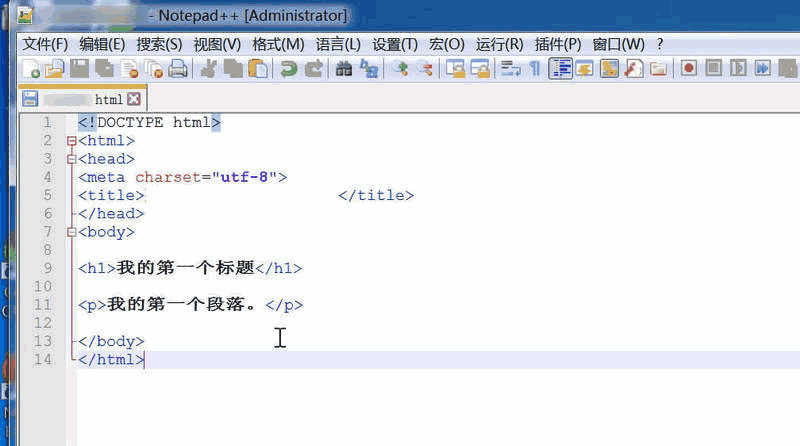Toggle show all characters pilcrow icon
The height and width of the screenshot is (446, 800).
(x=535, y=68)
